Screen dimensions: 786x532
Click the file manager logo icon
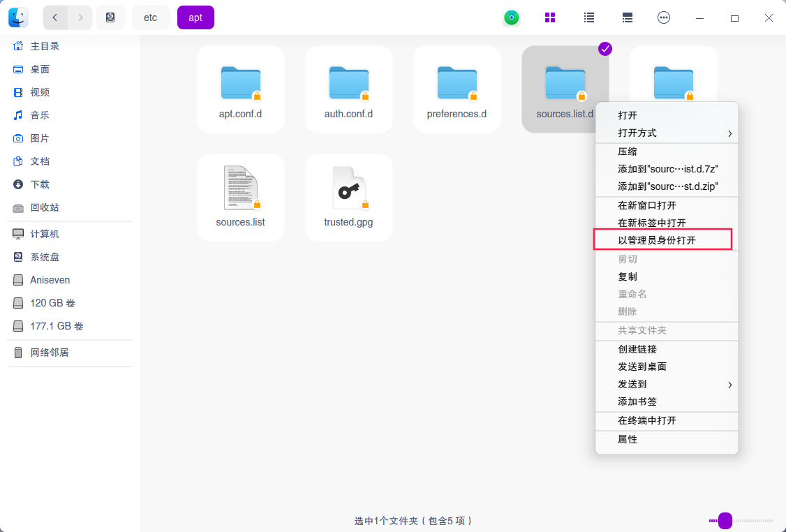click(x=19, y=17)
